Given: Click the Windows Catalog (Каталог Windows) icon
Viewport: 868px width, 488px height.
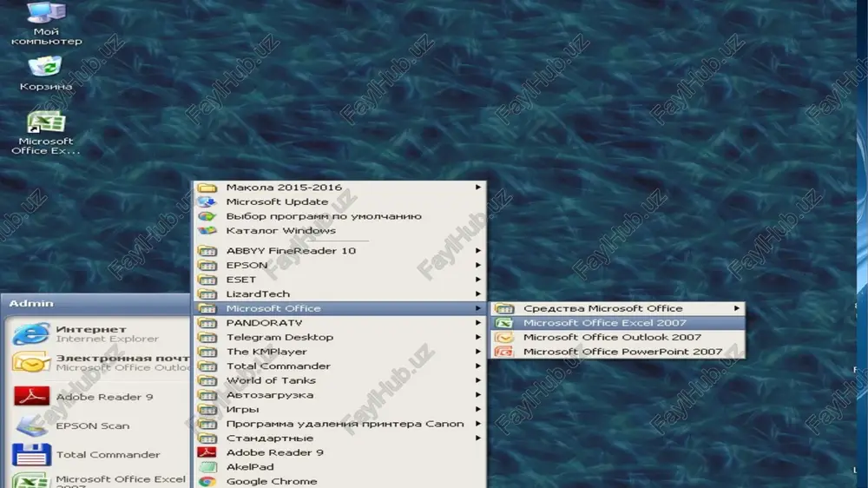Looking at the screenshot, I should click(207, 230).
